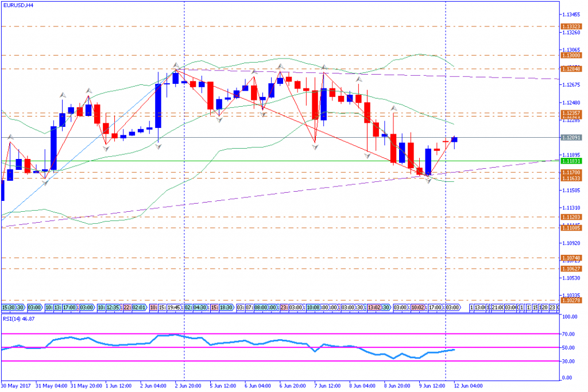Open the pink 10:02 event marker
The width and height of the screenshot is (588, 392).
[418, 308]
